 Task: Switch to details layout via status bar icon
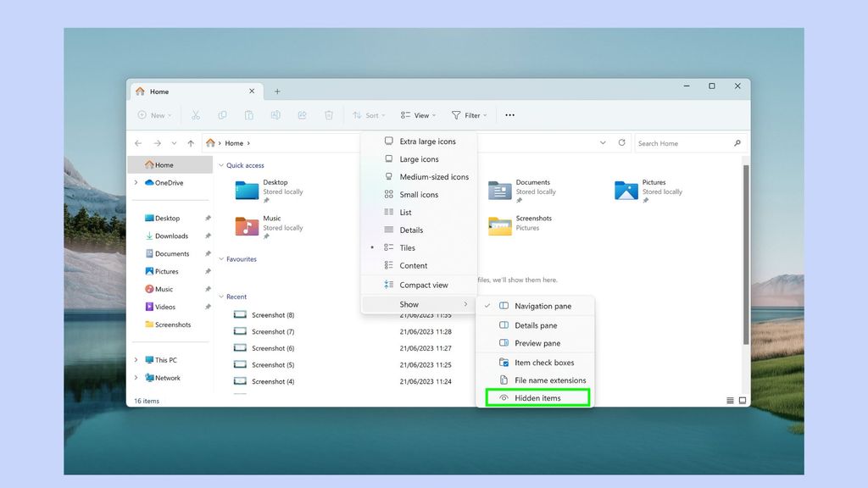coord(730,399)
